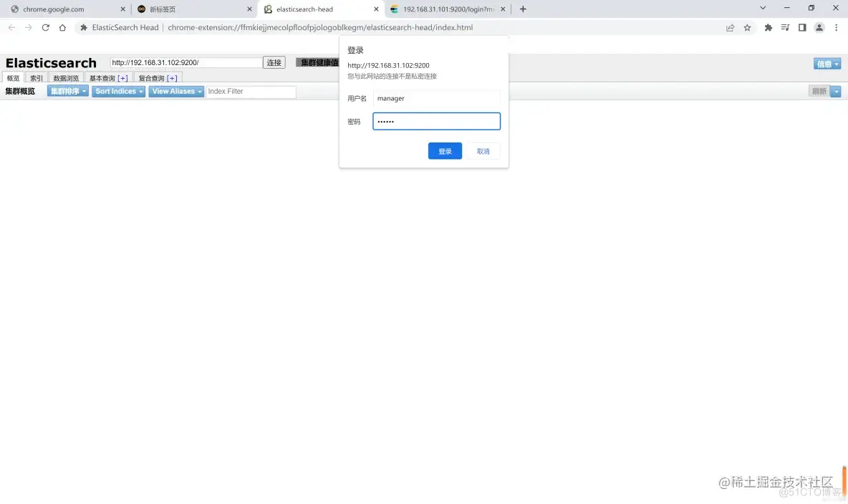
Task: Select the elasticsearch-head browser tab
Action: point(322,9)
